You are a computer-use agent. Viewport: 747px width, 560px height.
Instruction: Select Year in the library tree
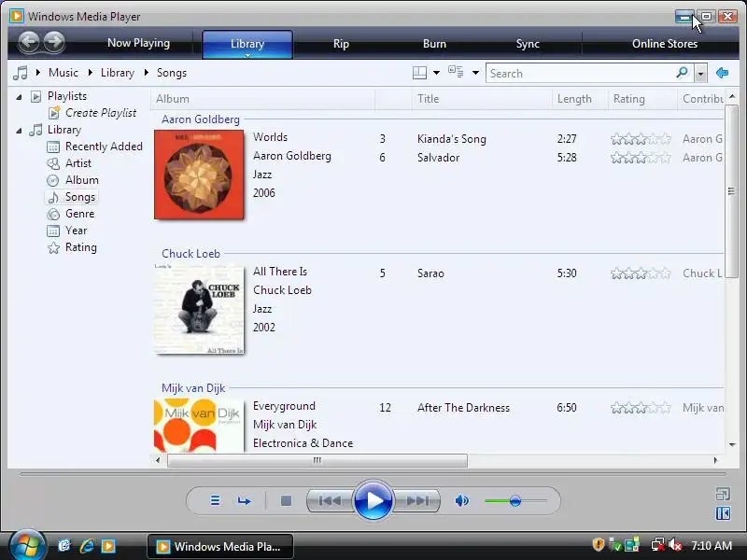77,231
